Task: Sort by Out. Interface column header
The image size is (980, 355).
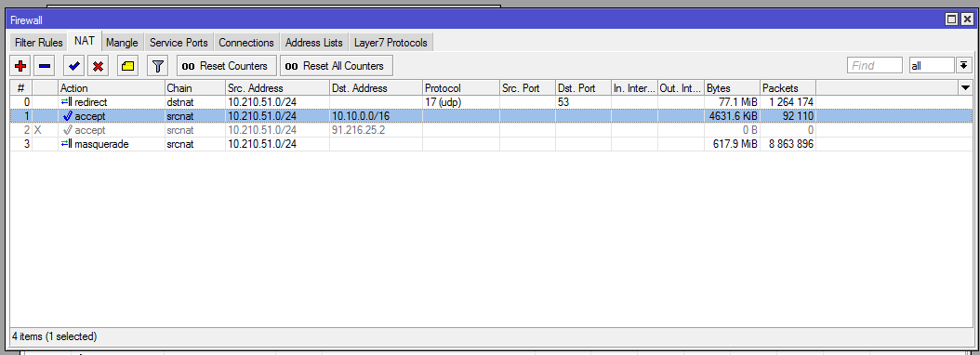Action: [681, 88]
